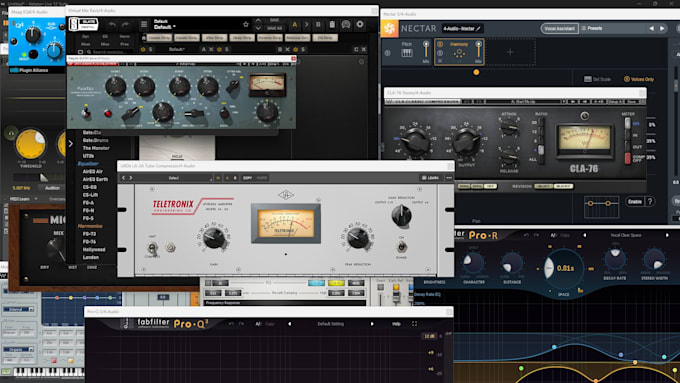Screen dimensions: 680x383
Task: Flip the Teletronix LA-2A power switch
Action: coord(401,246)
